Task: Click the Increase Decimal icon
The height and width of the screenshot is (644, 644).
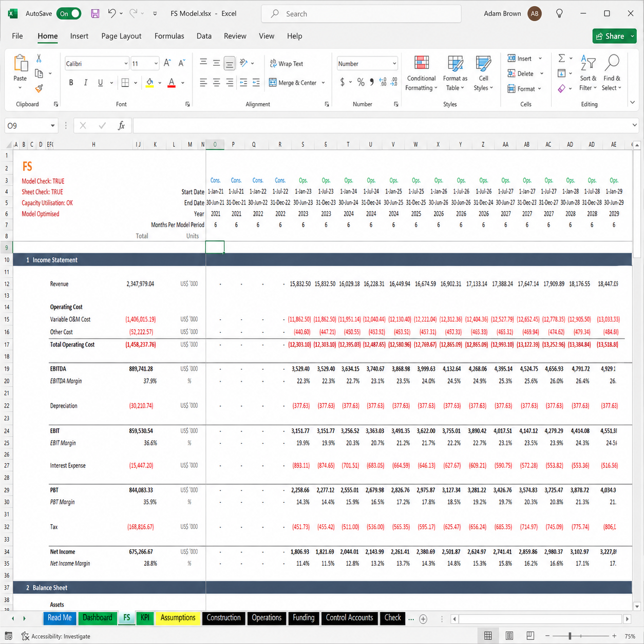Action: (x=383, y=82)
